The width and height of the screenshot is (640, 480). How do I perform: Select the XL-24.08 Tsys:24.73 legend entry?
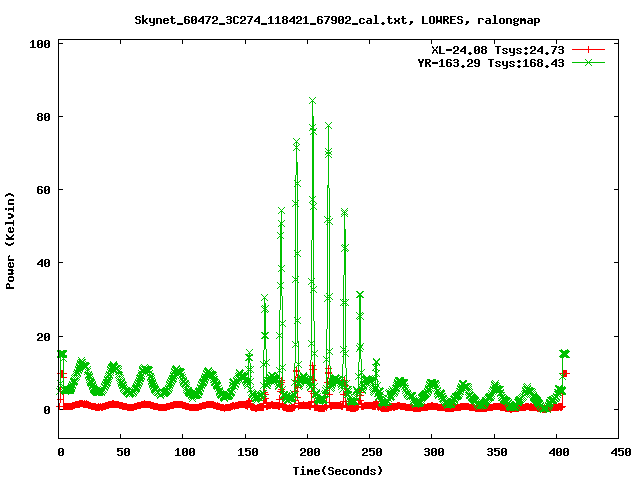point(498,50)
